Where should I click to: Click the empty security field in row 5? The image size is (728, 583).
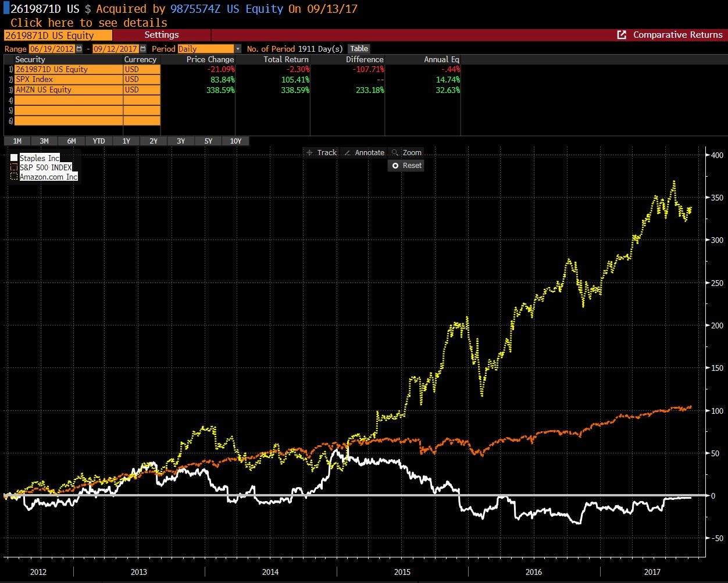[69, 110]
